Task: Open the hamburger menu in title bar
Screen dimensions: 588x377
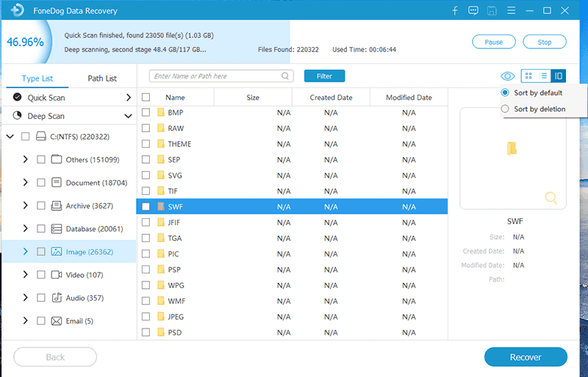Action: (510, 11)
